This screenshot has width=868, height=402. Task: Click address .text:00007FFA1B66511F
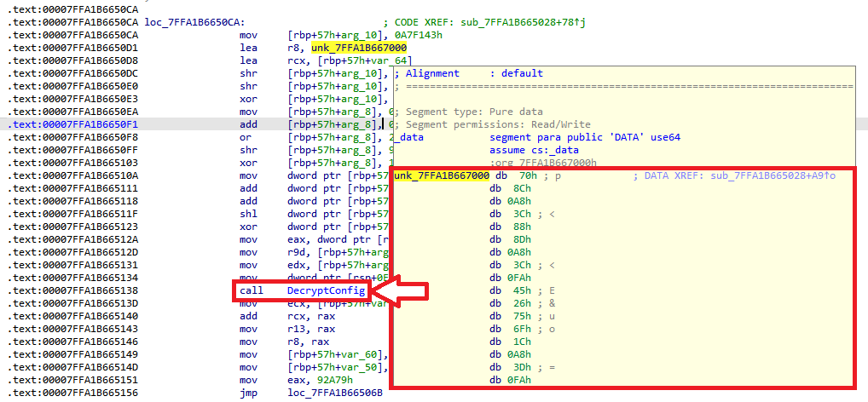73,215
